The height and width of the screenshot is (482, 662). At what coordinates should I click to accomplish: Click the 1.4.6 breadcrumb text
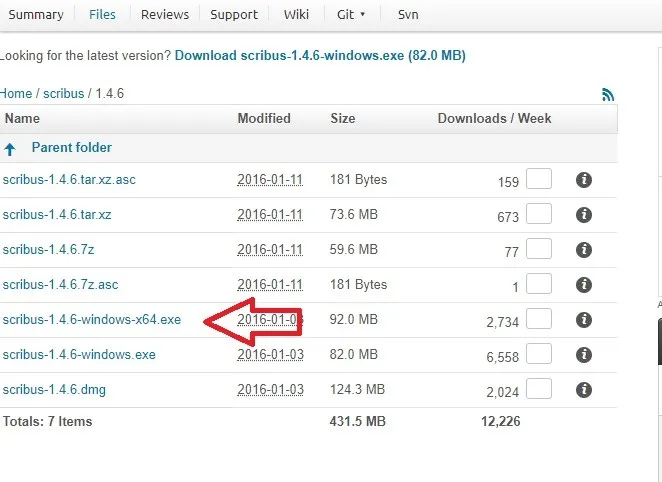pyautogui.click(x=110, y=93)
